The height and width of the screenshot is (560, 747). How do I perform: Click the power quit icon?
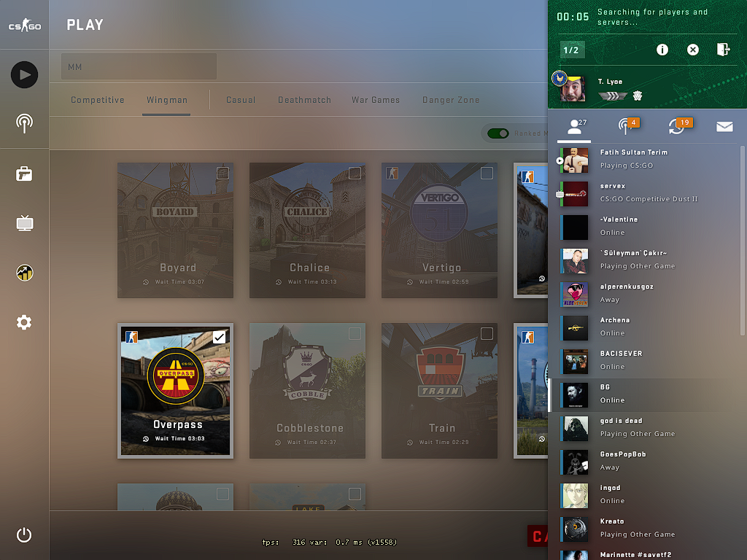[24, 535]
